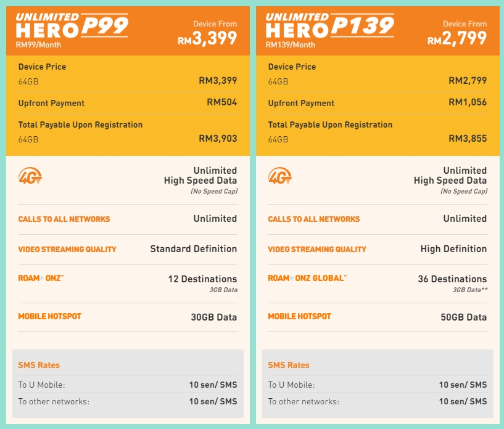Click the RM2,799 Device From price in header

click(x=457, y=39)
